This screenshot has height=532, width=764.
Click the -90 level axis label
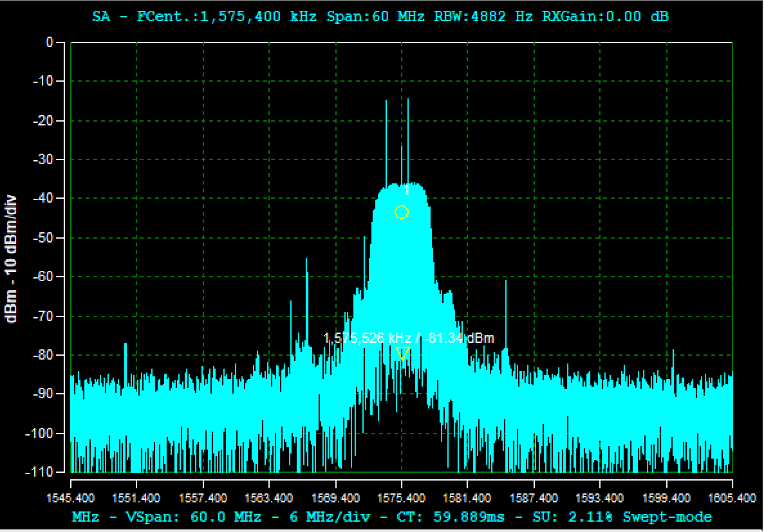point(43,394)
